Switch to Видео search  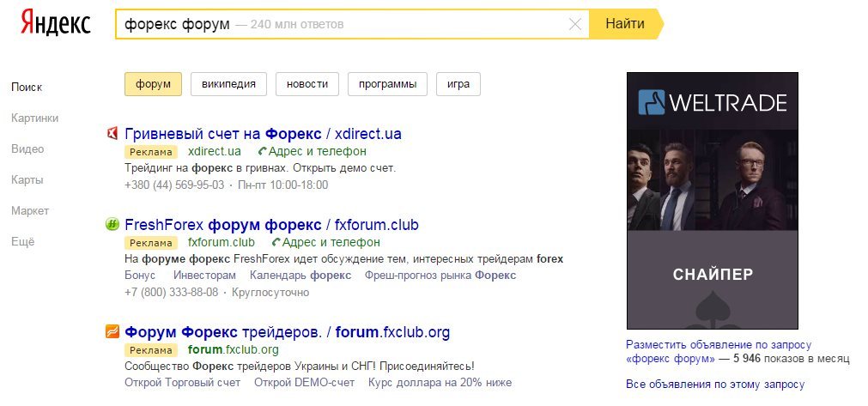point(27,148)
